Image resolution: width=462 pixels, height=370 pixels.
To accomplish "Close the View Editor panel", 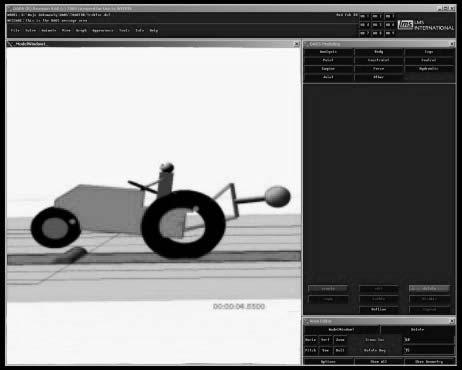I will tap(452, 321).
